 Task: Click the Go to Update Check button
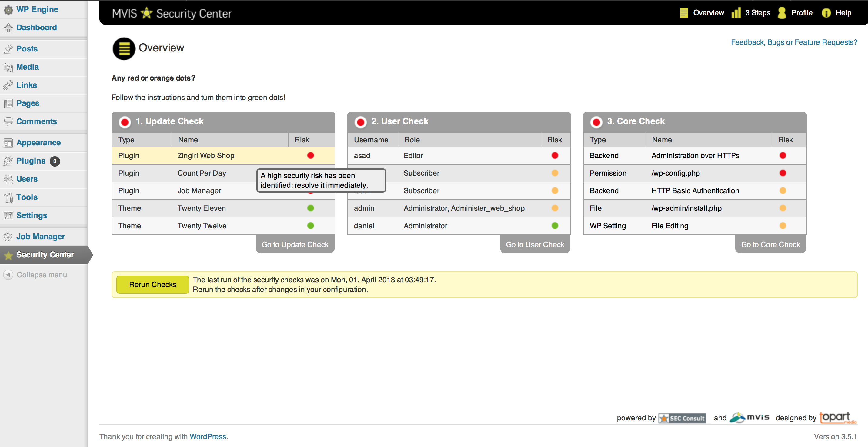coord(295,244)
